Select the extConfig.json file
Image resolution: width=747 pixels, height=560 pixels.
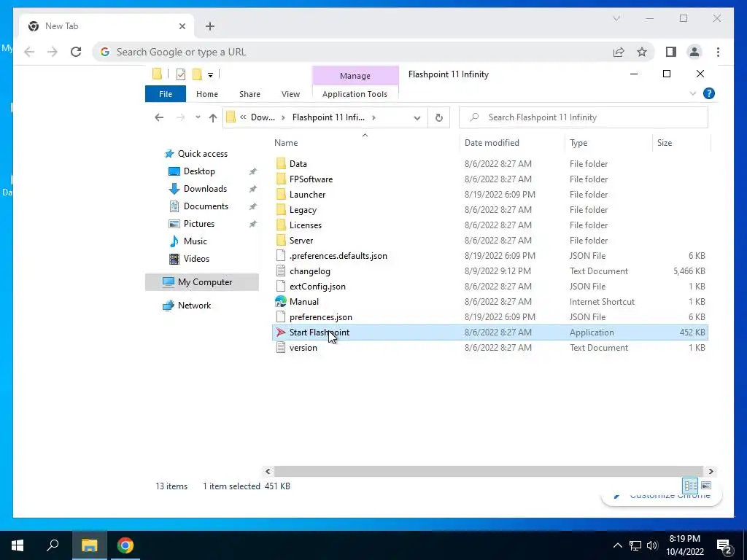click(x=317, y=286)
